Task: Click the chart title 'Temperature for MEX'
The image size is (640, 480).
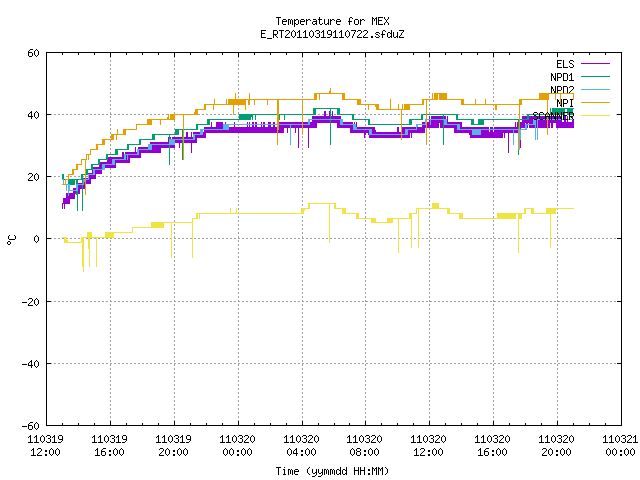Action: click(x=332, y=21)
